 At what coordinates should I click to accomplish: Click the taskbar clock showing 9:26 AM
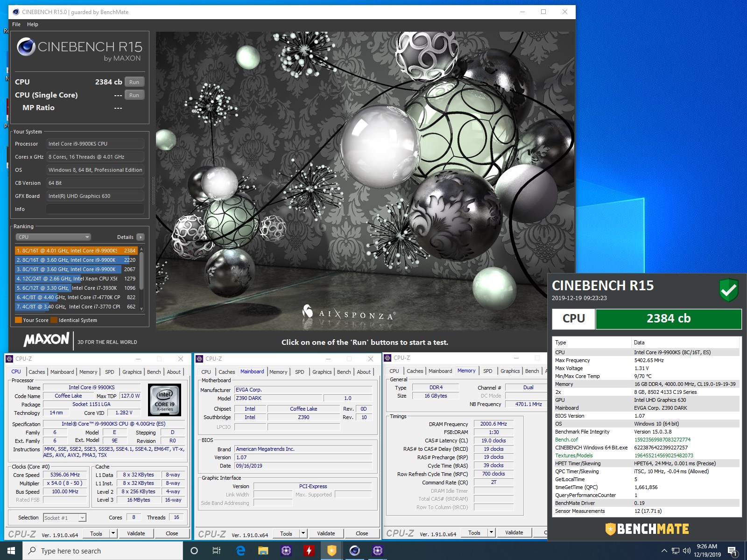[x=707, y=551]
